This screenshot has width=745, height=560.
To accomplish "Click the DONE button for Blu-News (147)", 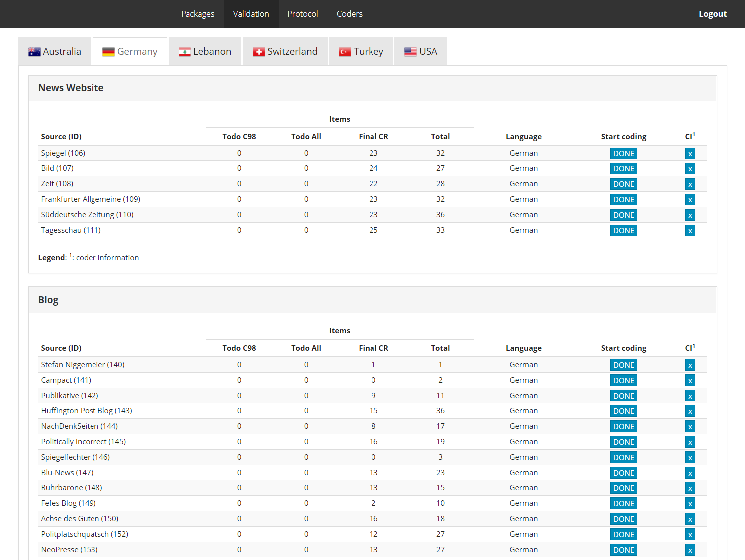I will coord(624,473).
